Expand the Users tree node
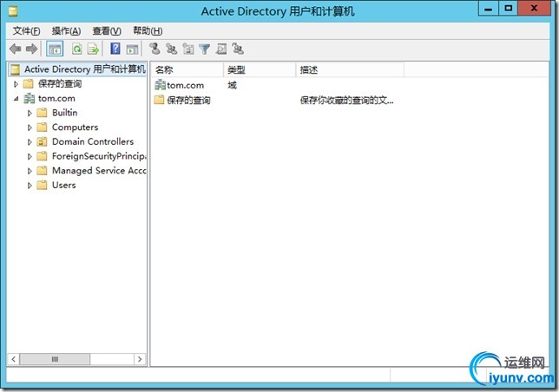 30,186
